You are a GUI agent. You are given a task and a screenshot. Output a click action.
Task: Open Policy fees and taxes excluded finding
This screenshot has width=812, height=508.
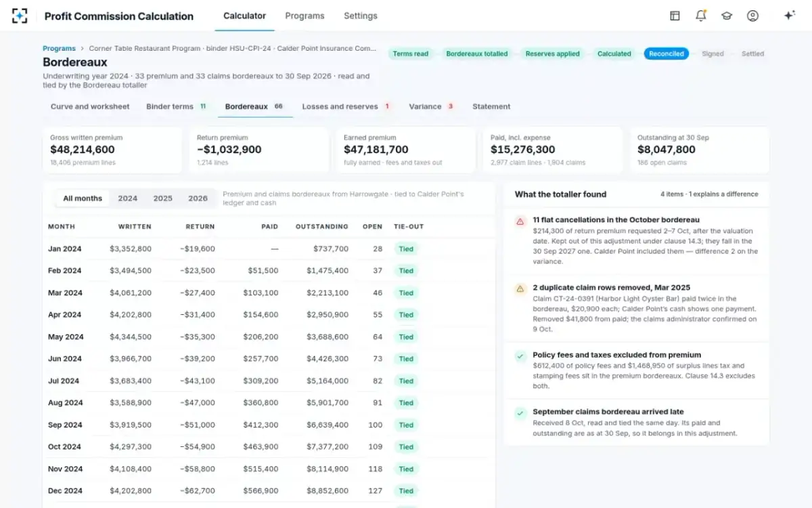click(637, 371)
